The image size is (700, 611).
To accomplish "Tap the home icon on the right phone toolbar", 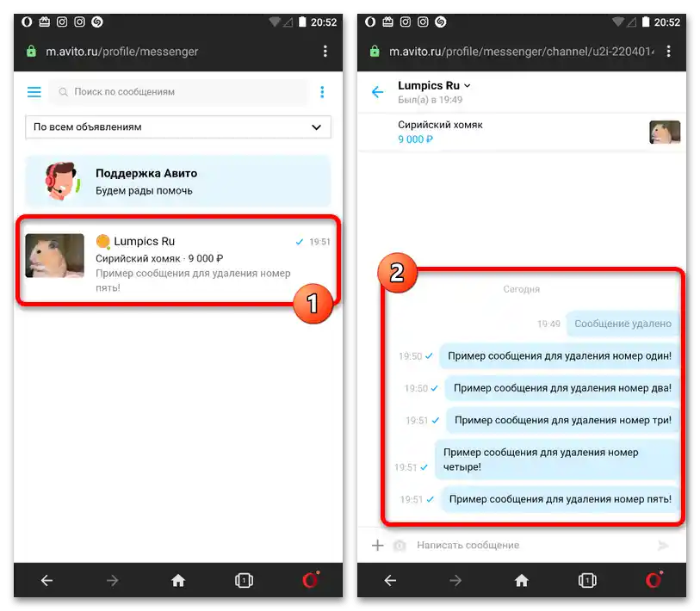I will 522,580.
